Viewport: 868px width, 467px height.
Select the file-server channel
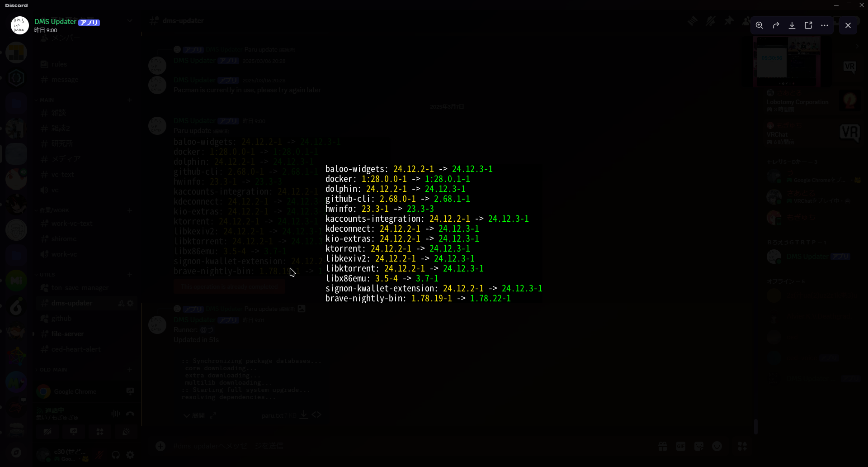coord(67,334)
